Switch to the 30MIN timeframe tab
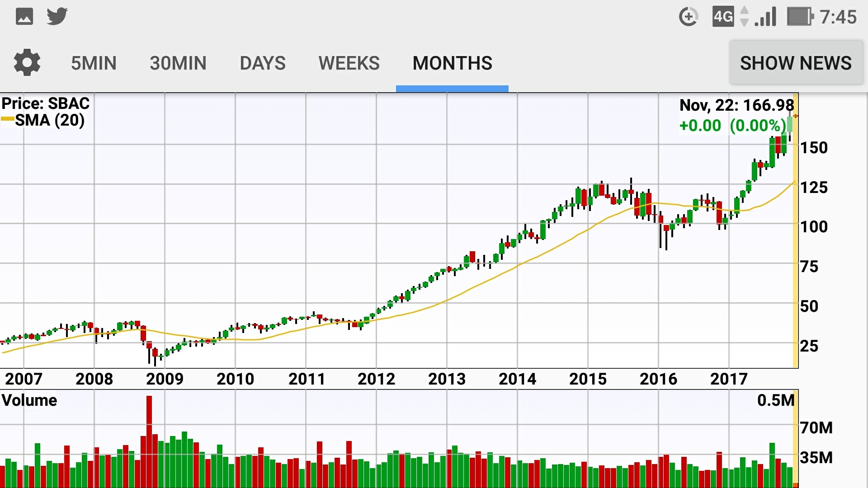868x488 pixels. pos(178,63)
